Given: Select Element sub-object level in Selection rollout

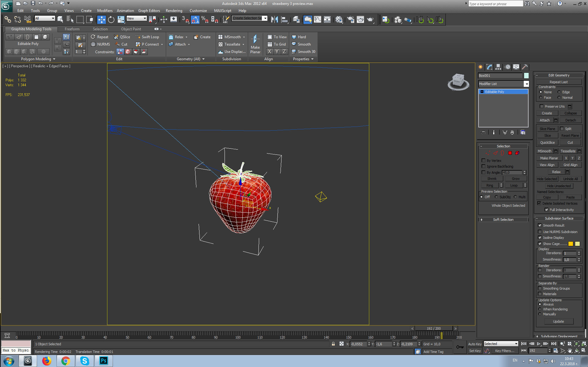Looking at the screenshot, I should [517, 153].
